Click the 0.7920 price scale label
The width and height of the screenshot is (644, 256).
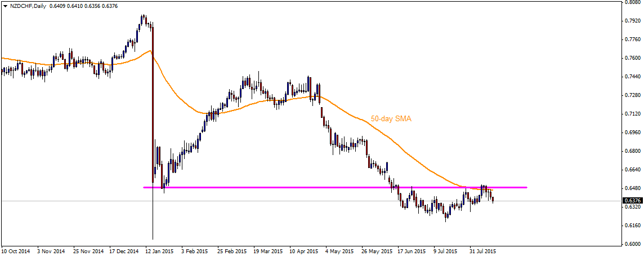point(633,20)
